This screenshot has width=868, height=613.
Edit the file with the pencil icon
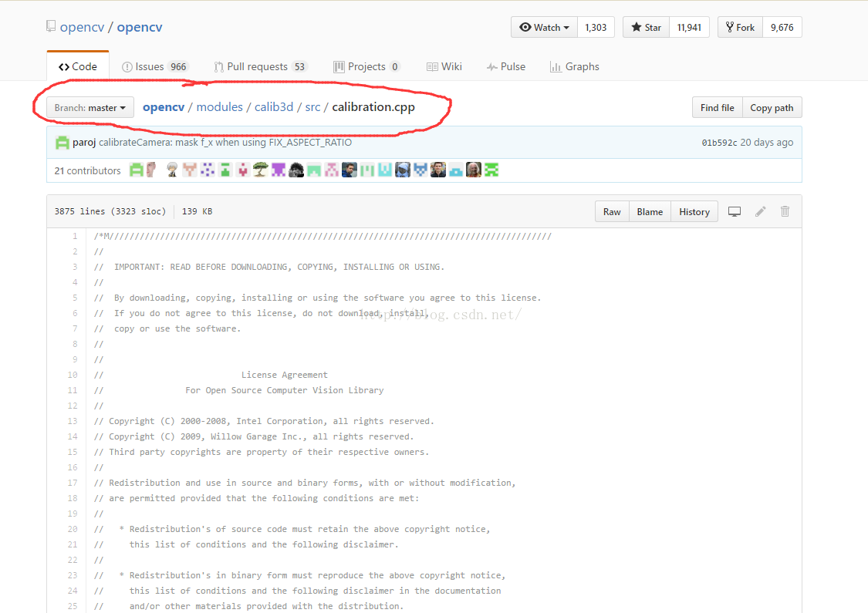[x=761, y=211]
